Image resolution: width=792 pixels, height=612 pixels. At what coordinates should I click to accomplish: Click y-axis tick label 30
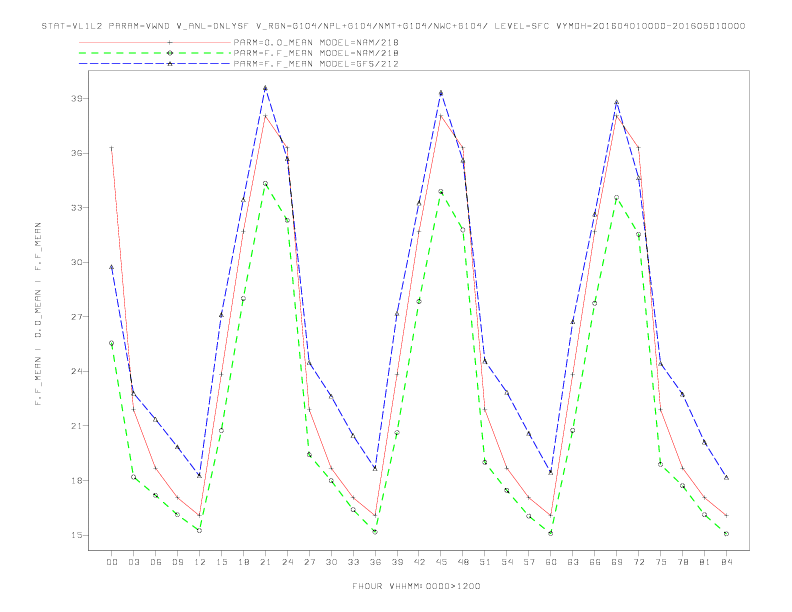[77, 262]
